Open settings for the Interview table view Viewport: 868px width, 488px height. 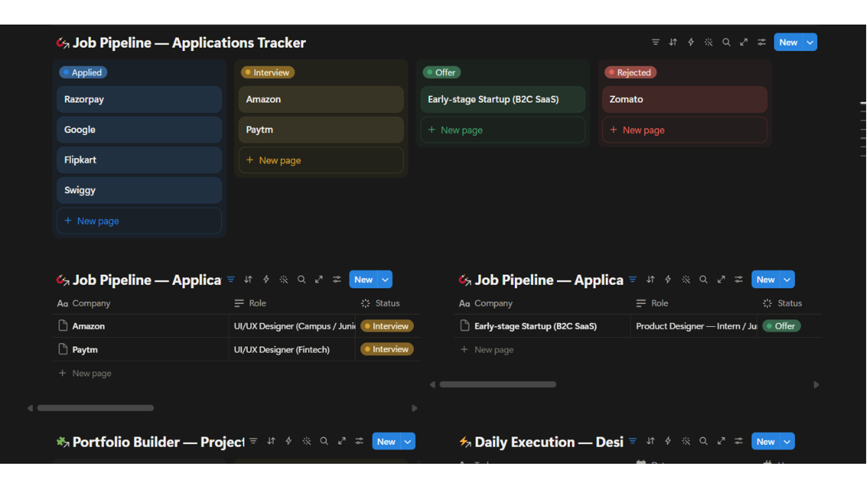[x=337, y=280]
